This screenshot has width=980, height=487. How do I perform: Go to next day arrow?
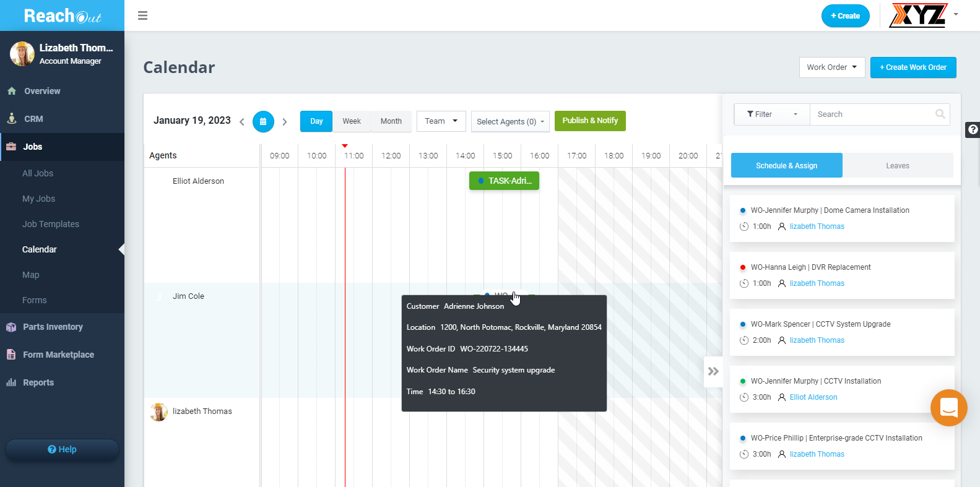click(285, 122)
